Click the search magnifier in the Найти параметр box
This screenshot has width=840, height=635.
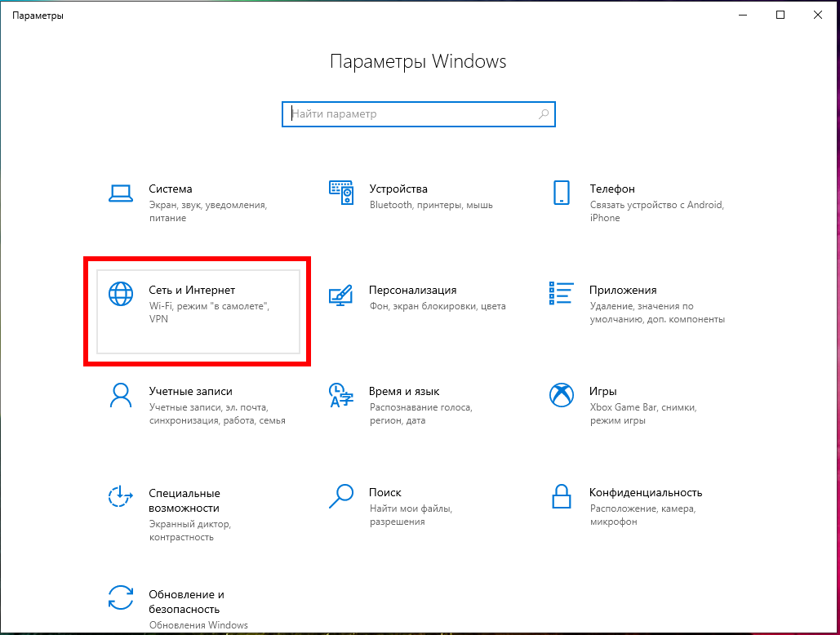(x=544, y=114)
